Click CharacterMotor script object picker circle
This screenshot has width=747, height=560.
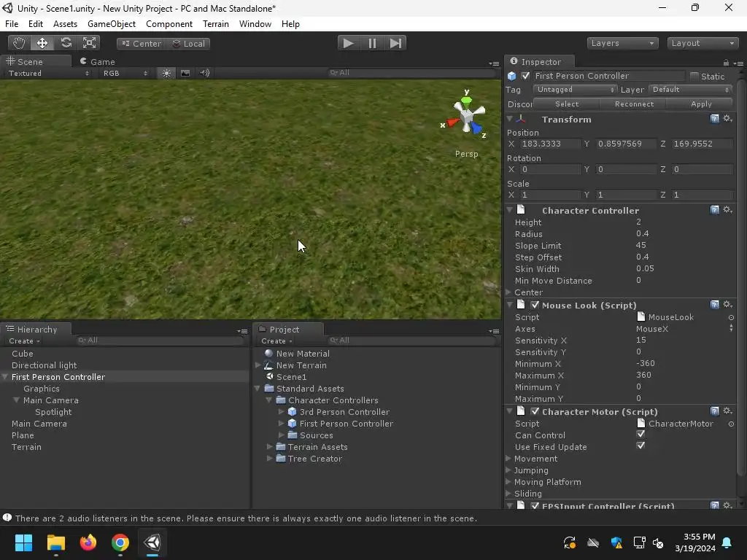click(731, 424)
